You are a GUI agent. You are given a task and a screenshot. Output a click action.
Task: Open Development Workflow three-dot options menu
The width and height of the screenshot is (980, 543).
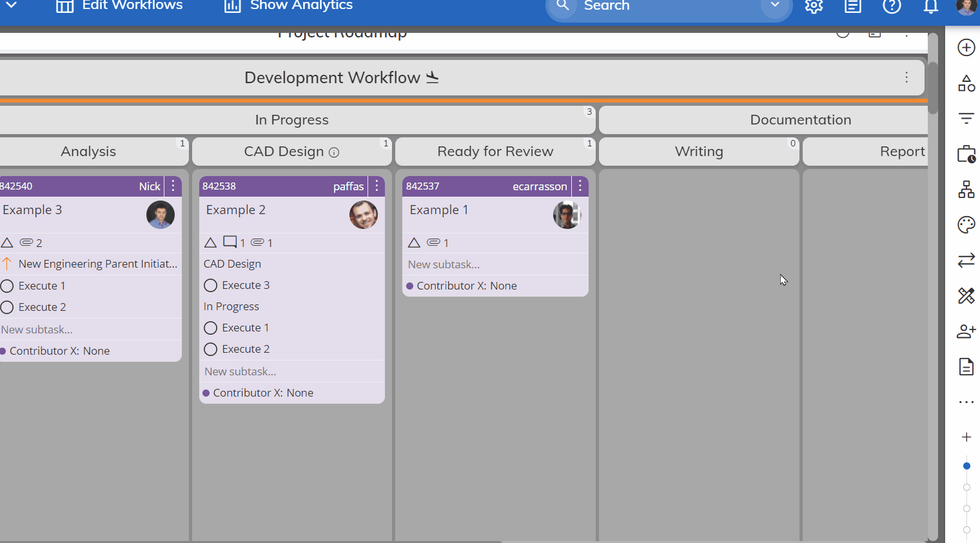pos(906,77)
